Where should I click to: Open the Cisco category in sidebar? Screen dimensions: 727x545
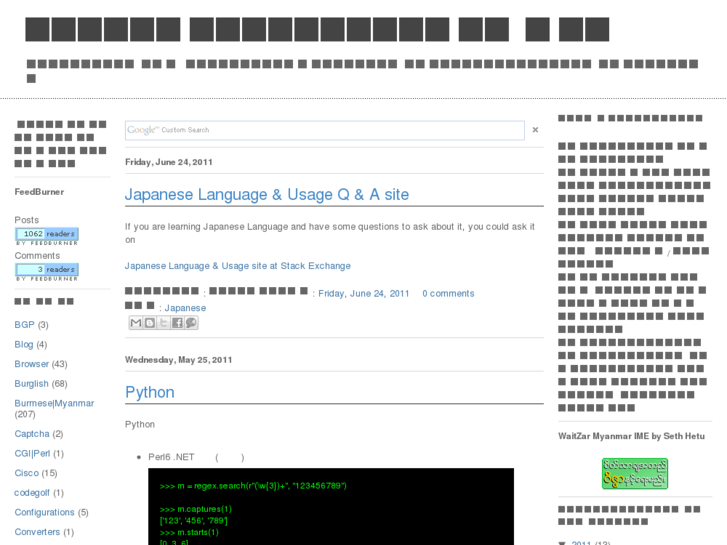point(26,473)
